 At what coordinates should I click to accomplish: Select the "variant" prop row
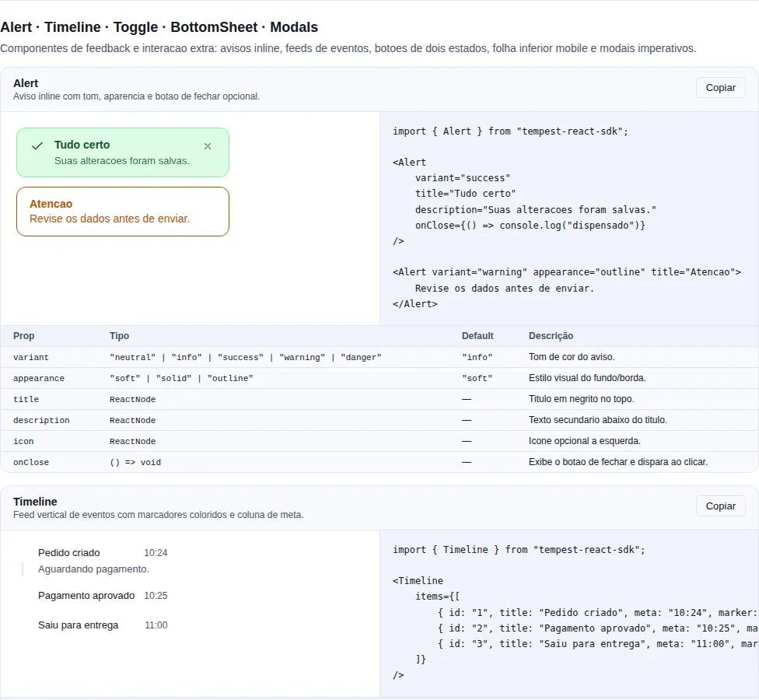pyautogui.click(x=379, y=357)
